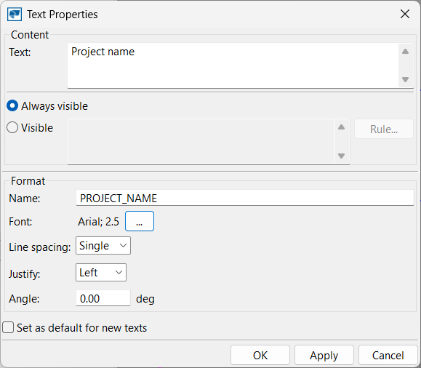Click up arrow in Visible rule box scrollbar
This screenshot has width=421, height=368.
point(341,127)
